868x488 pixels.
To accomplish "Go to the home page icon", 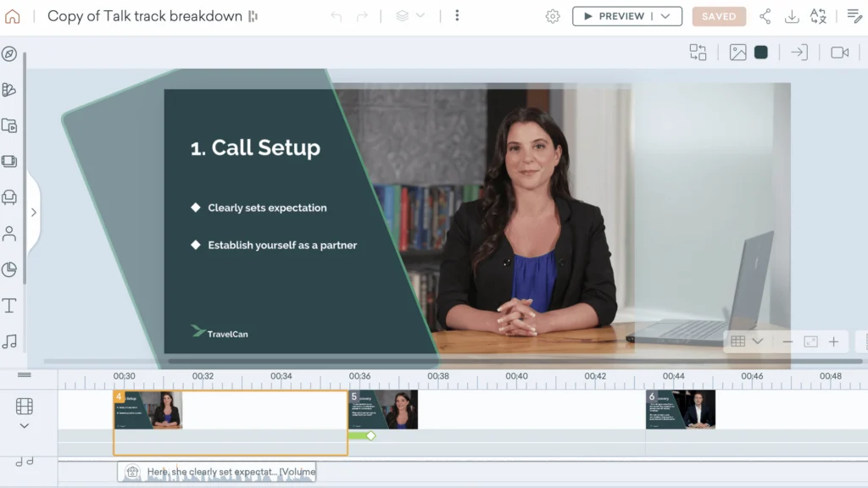I will click(13, 16).
